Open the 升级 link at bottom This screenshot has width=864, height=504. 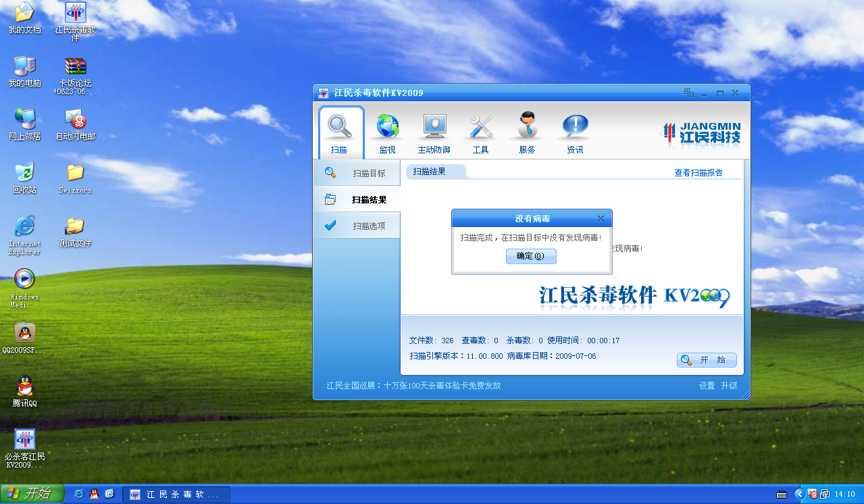[x=729, y=386]
